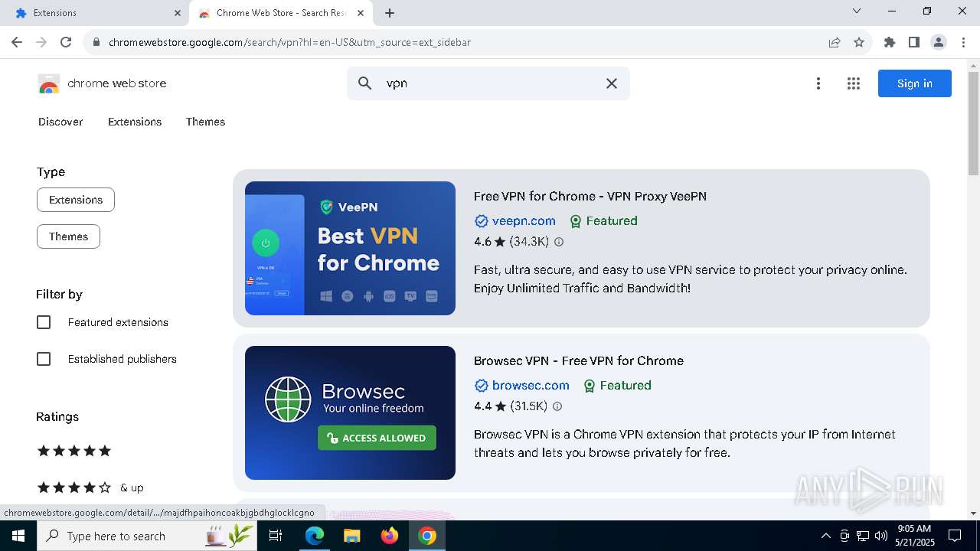Open Browsec VPN - Free VPN title
The image size is (980, 551).
(x=579, y=360)
